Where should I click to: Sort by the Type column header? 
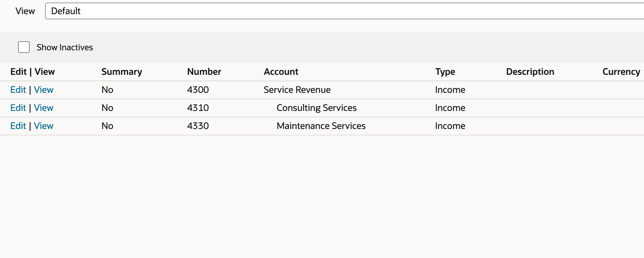(x=445, y=72)
